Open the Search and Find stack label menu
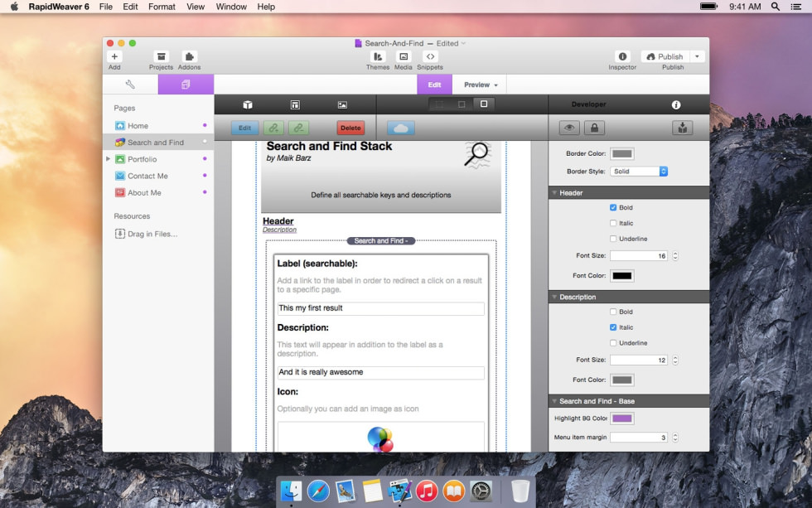Viewport: 812px width, 508px height. pos(381,241)
